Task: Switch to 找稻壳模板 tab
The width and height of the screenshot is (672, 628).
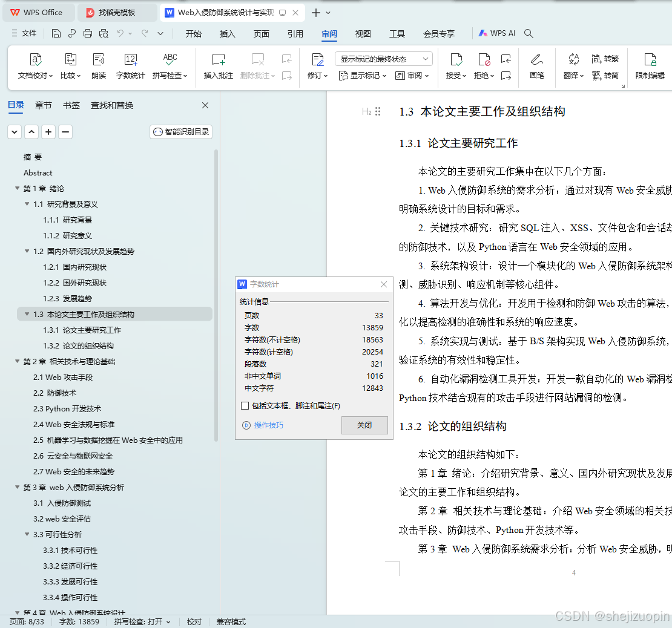Action: [117, 13]
